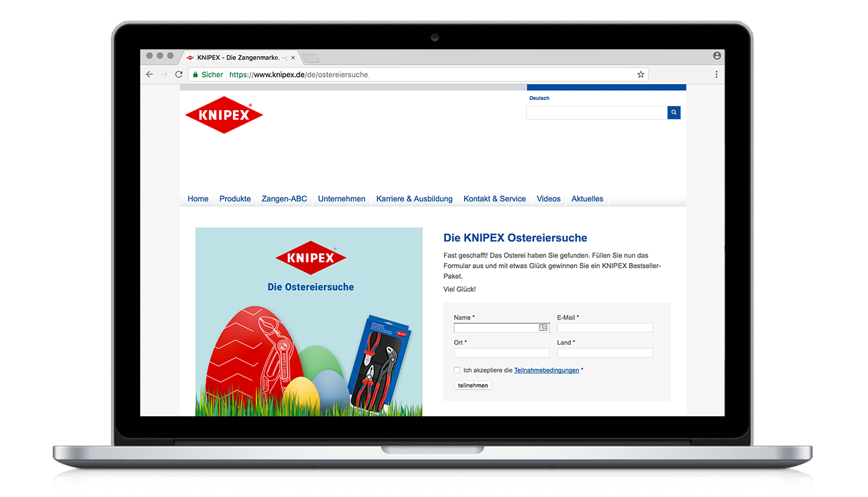Viewport: 868px width, 497px height.
Task: Click the browser back arrow
Action: [150, 75]
